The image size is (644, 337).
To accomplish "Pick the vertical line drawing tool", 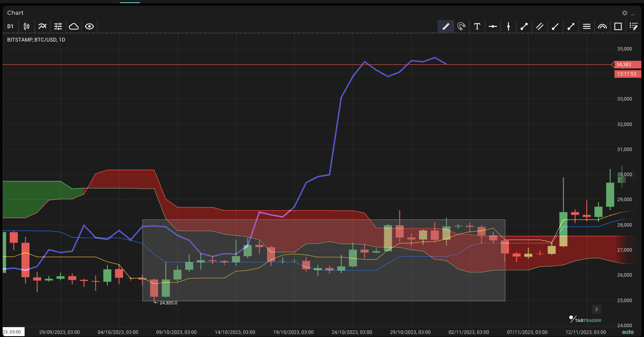I will pyautogui.click(x=508, y=26).
